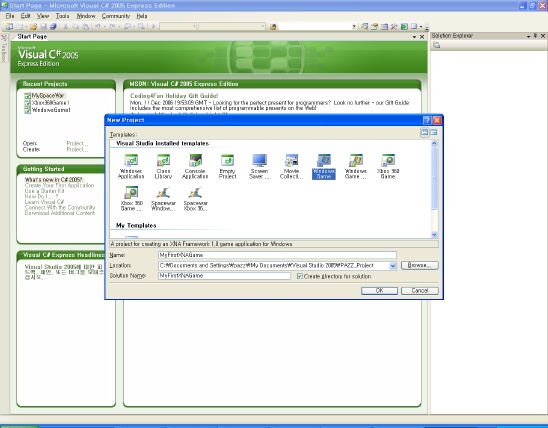Switch templates to large icons view
Viewport: 548px width, 428px height.
tap(424, 132)
